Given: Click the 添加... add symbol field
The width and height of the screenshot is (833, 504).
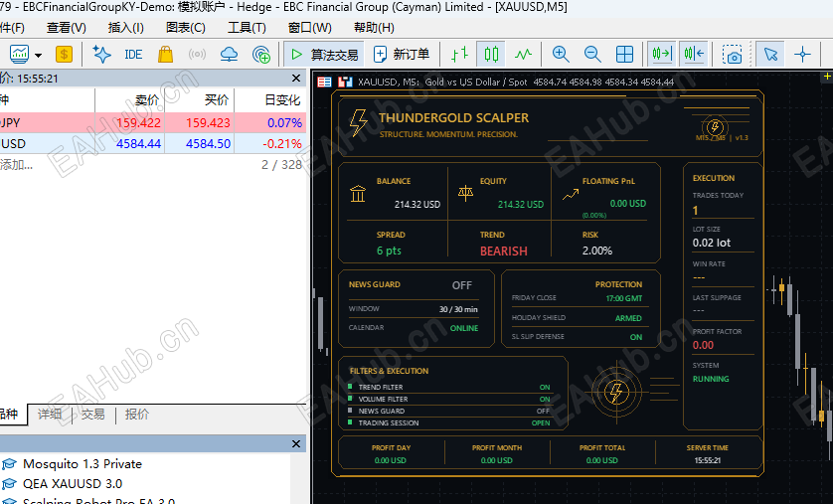Looking at the screenshot, I should coord(17,165).
